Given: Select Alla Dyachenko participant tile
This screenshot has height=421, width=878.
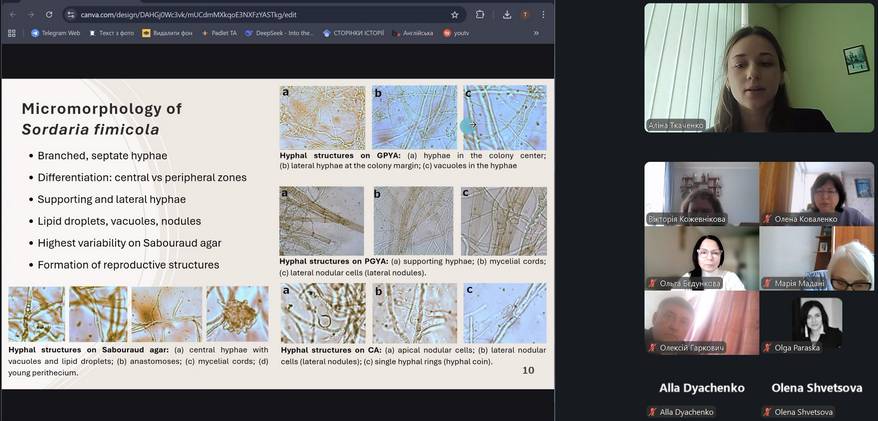Looking at the screenshot, I should (701, 388).
